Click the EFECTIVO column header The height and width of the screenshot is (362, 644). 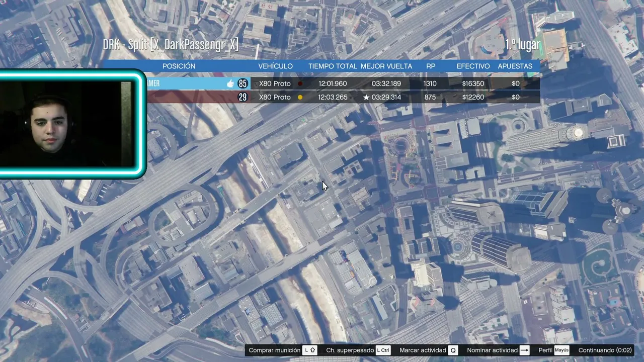click(473, 66)
